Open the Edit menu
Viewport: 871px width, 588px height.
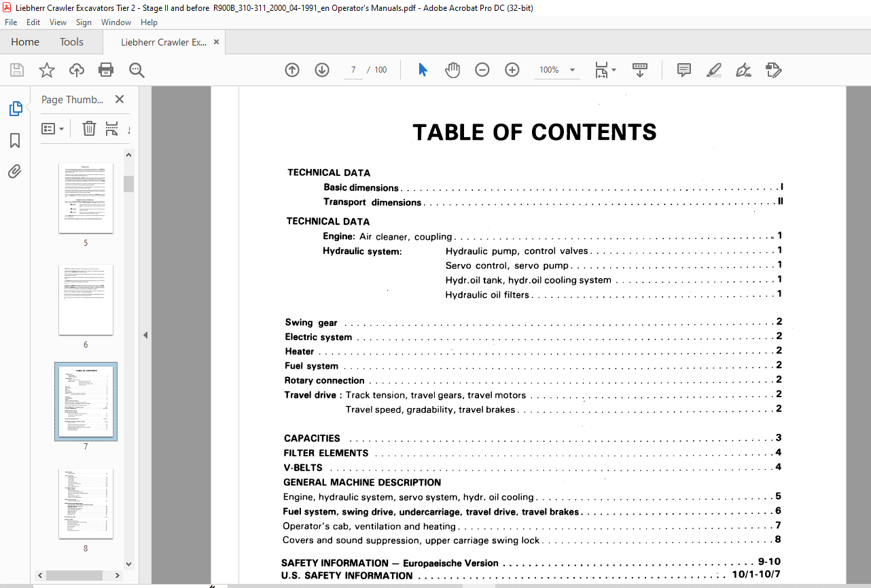(x=33, y=22)
